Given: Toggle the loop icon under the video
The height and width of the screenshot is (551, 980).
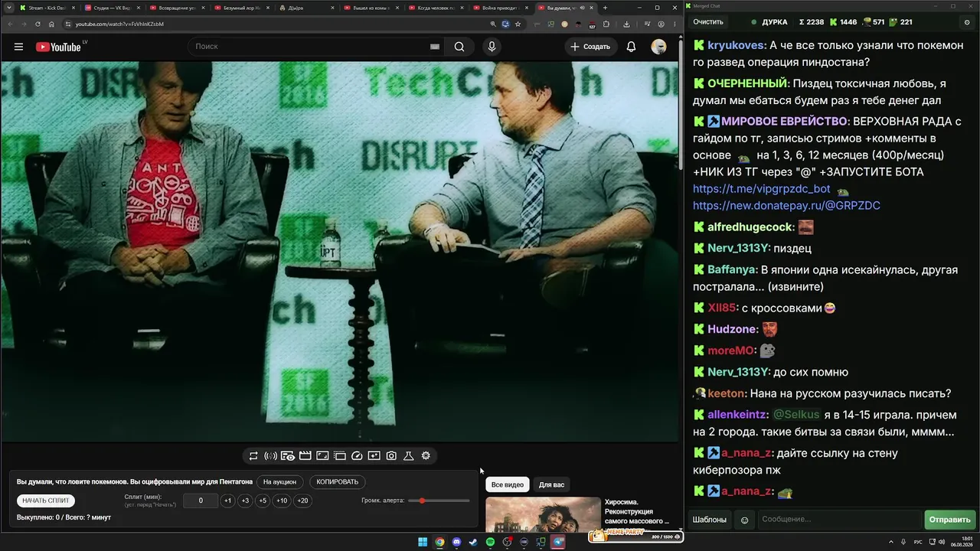Looking at the screenshot, I should tap(253, 456).
